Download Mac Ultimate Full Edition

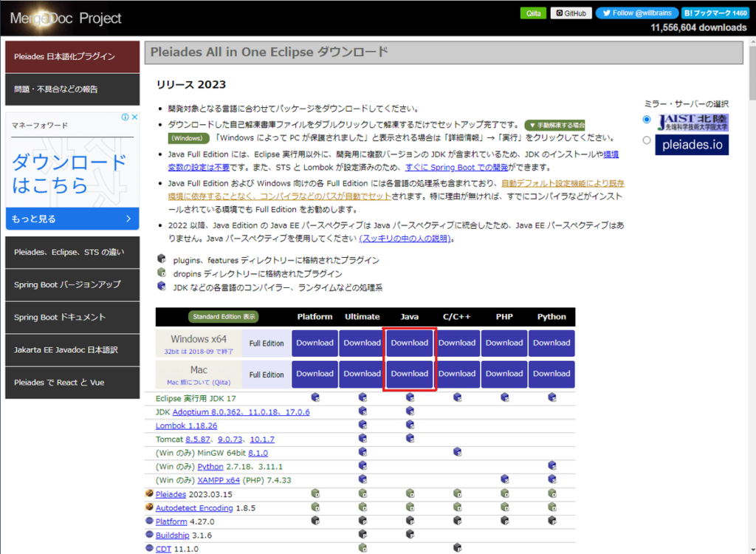pos(362,374)
